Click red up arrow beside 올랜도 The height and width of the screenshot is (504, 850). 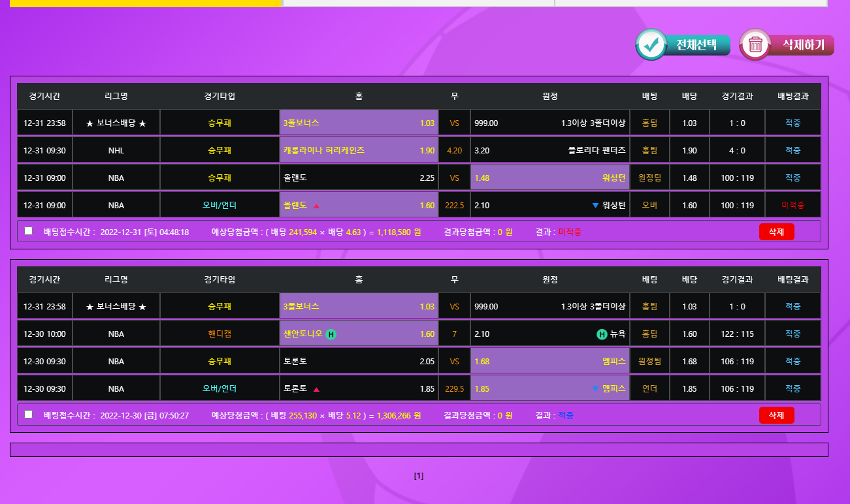(x=316, y=206)
